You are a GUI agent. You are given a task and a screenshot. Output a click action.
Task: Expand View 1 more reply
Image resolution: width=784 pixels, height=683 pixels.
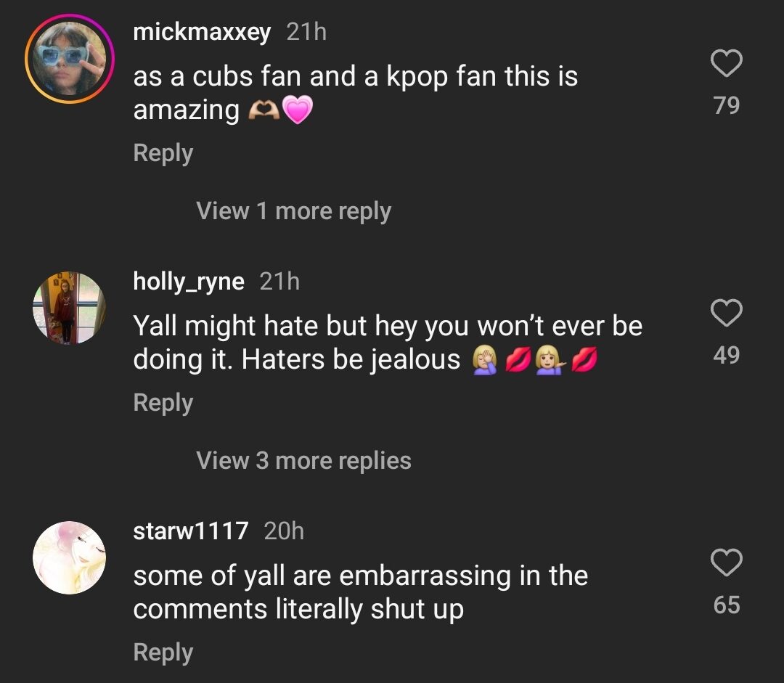point(293,211)
